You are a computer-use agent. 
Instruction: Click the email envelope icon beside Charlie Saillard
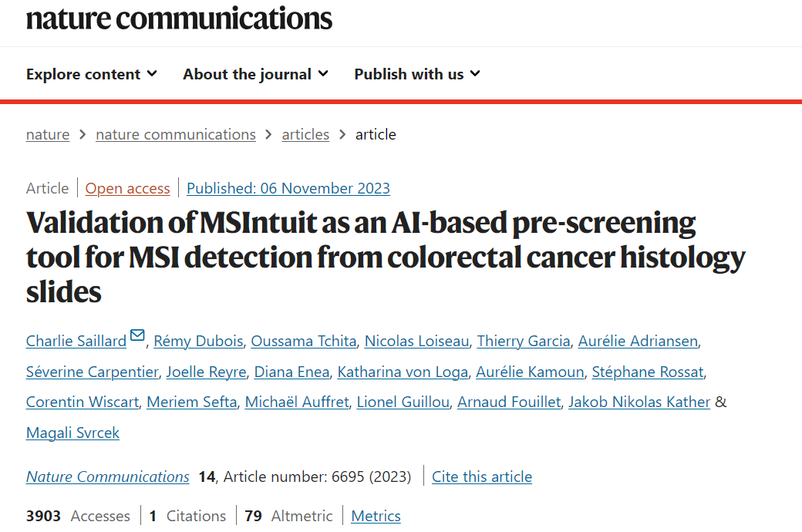pos(137,335)
